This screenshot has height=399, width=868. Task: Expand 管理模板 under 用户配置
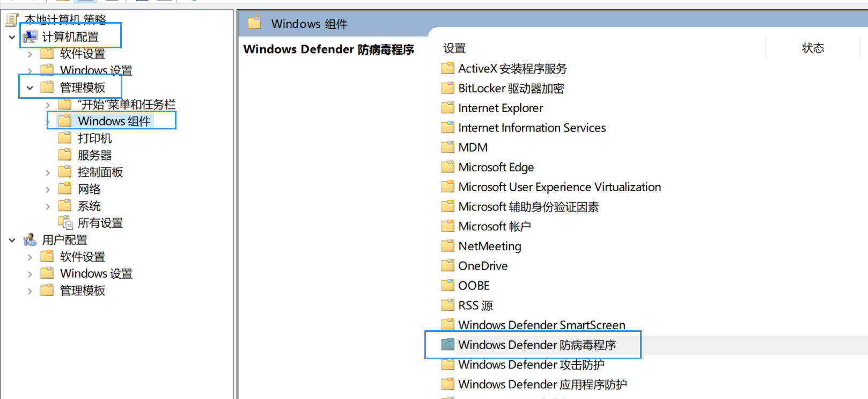coord(30,291)
